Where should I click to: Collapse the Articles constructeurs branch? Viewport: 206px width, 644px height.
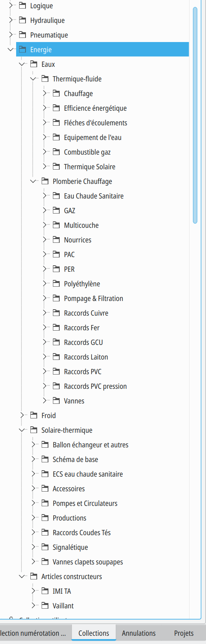coord(22,576)
